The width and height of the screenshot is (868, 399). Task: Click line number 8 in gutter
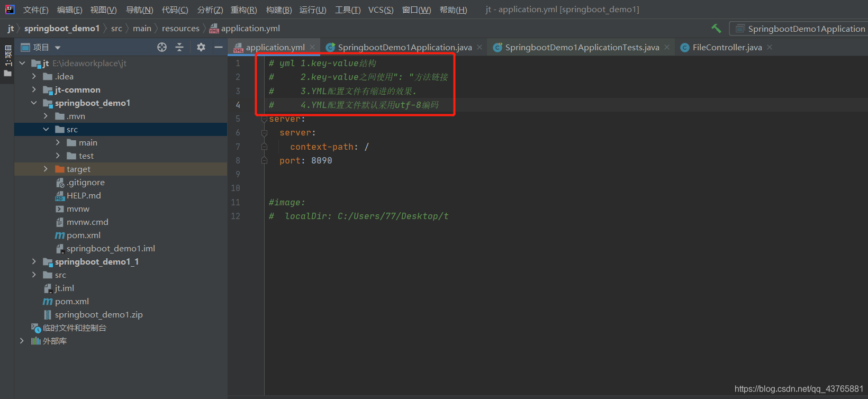(238, 160)
